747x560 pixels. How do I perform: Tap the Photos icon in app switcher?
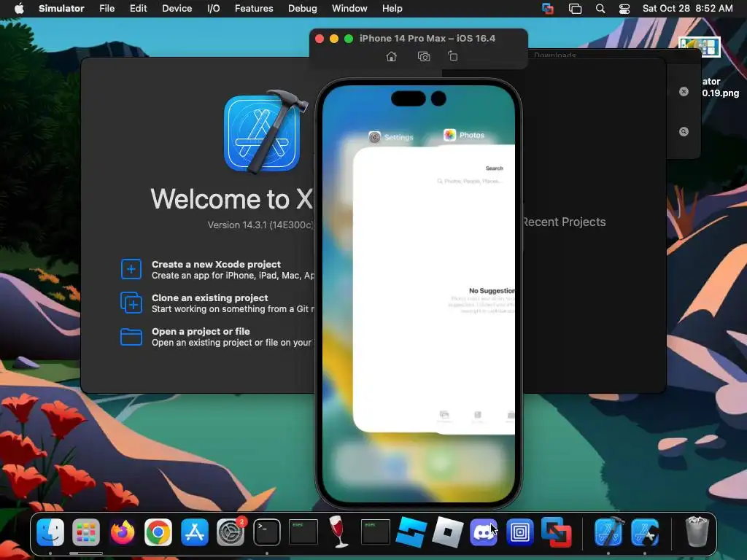click(x=449, y=135)
